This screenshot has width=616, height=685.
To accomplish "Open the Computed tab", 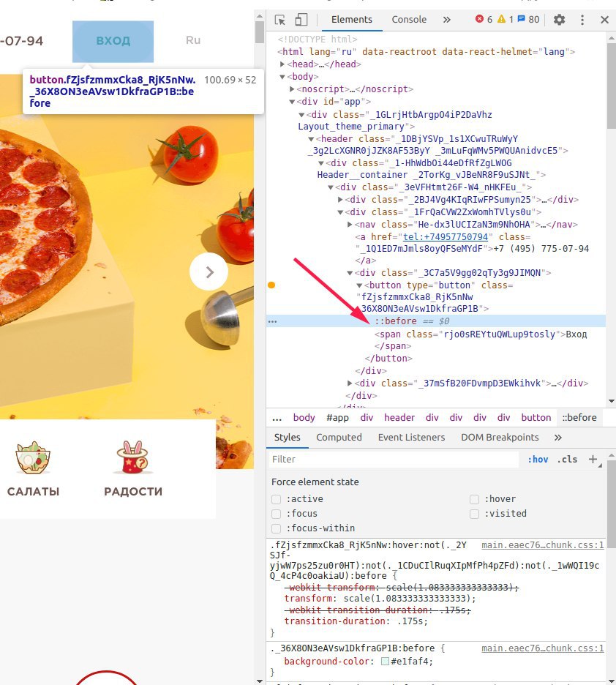I will coord(339,438).
